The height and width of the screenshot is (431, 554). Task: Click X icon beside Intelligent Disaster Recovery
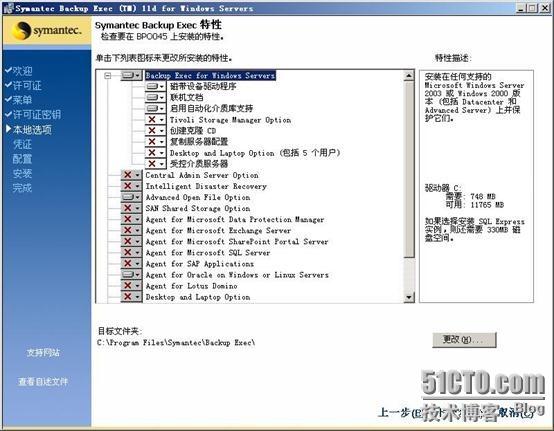[x=131, y=186]
